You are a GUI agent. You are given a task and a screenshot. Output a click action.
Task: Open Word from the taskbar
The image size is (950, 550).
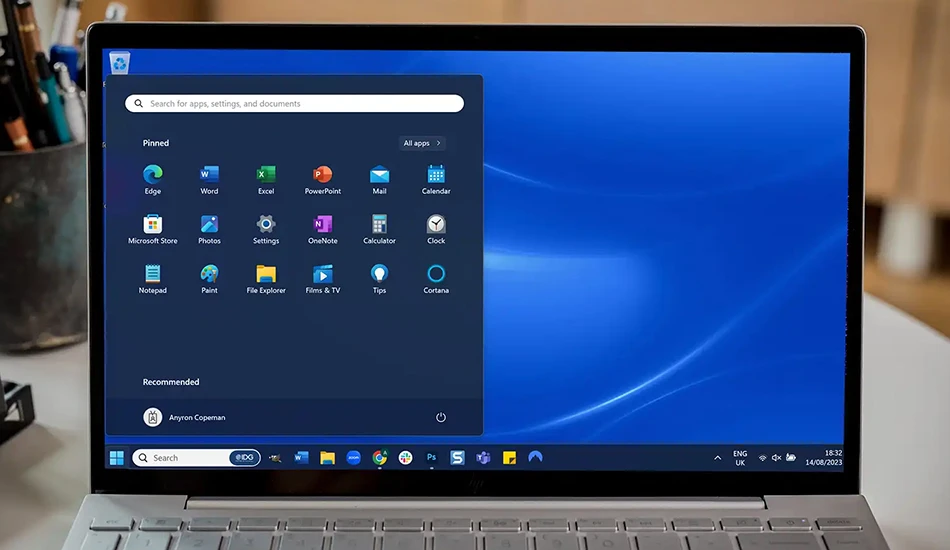tap(301, 458)
